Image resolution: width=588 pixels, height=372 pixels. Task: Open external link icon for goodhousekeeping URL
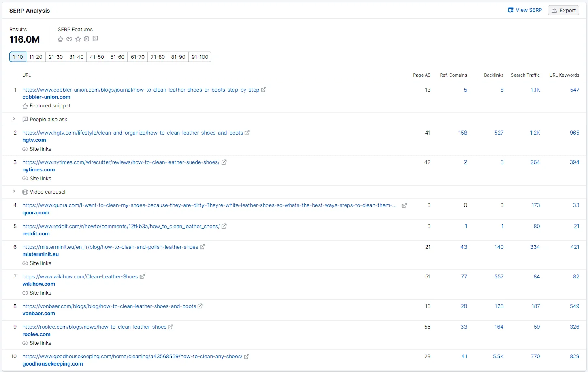point(247,357)
